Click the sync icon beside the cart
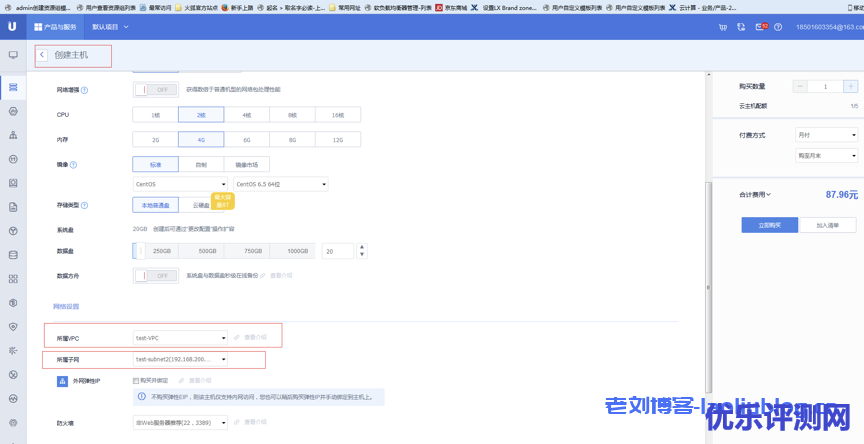The height and width of the screenshot is (444, 864). (x=741, y=27)
